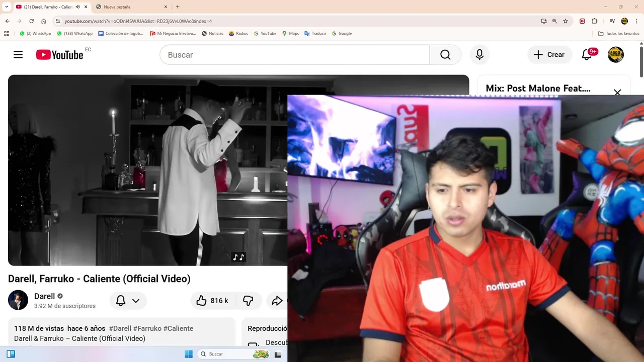Expand subscription notification bell options
644x362 pixels.
tap(128, 301)
